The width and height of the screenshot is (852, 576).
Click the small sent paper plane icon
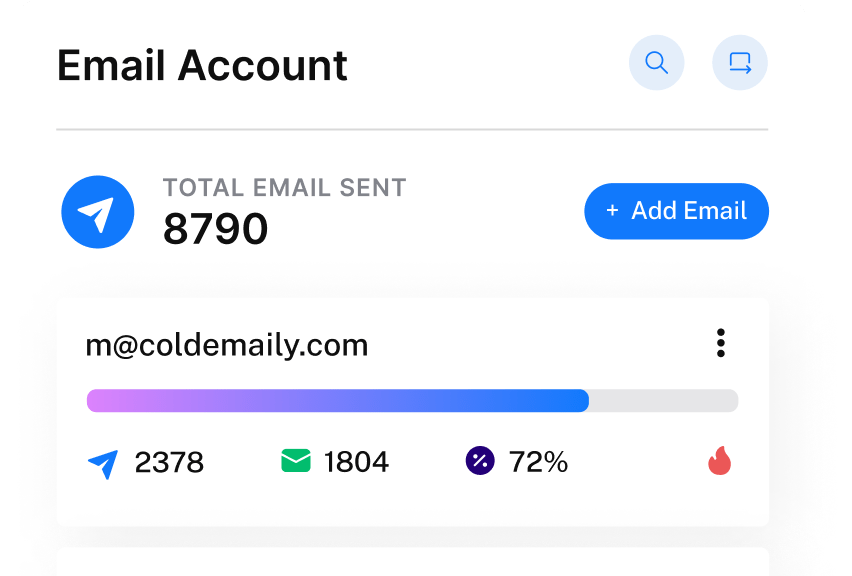pyautogui.click(x=103, y=463)
